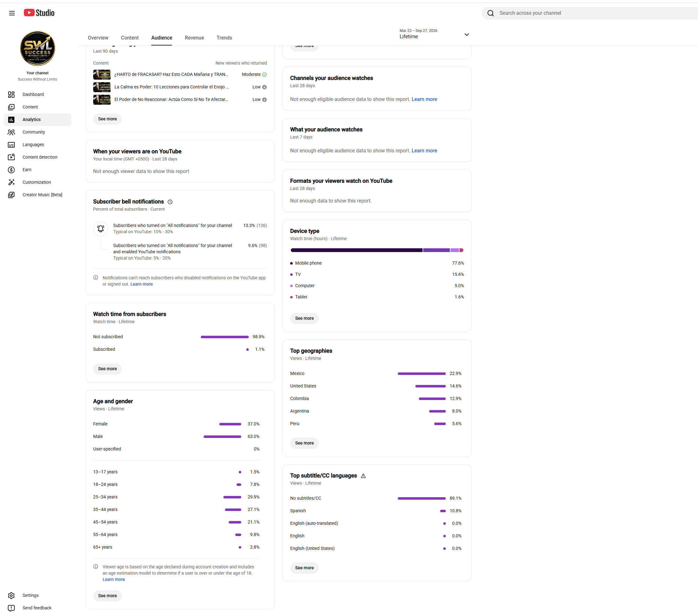Open Community section in sidebar
The image size is (698, 616).
(37, 132)
